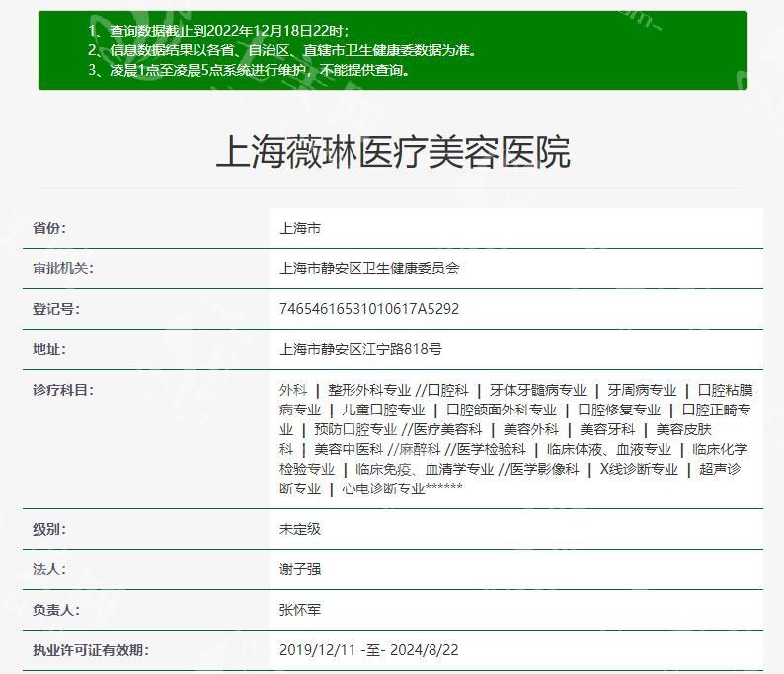The width and height of the screenshot is (784, 674).
Task: Click address 上海市静安区江宁路818号
Action: pyautogui.click(x=360, y=349)
